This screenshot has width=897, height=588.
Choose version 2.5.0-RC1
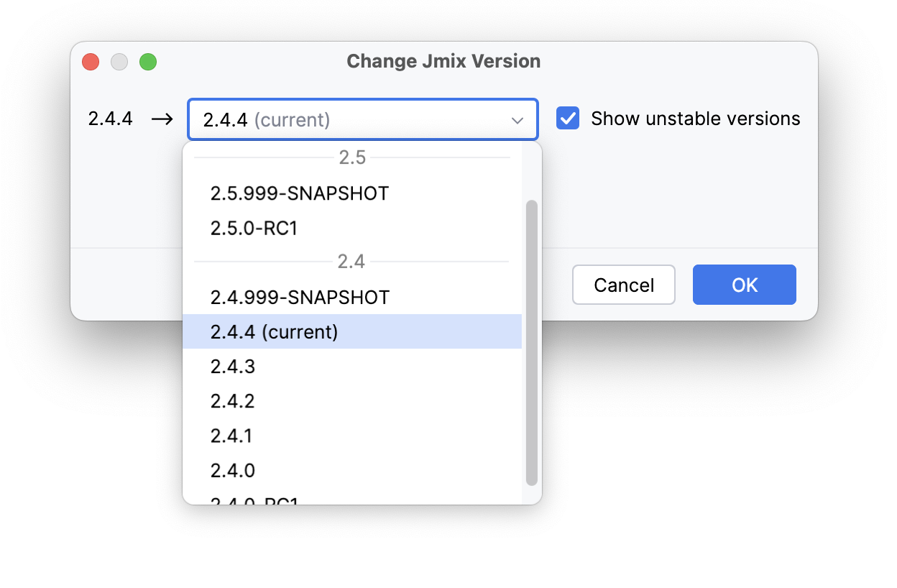coord(254,229)
